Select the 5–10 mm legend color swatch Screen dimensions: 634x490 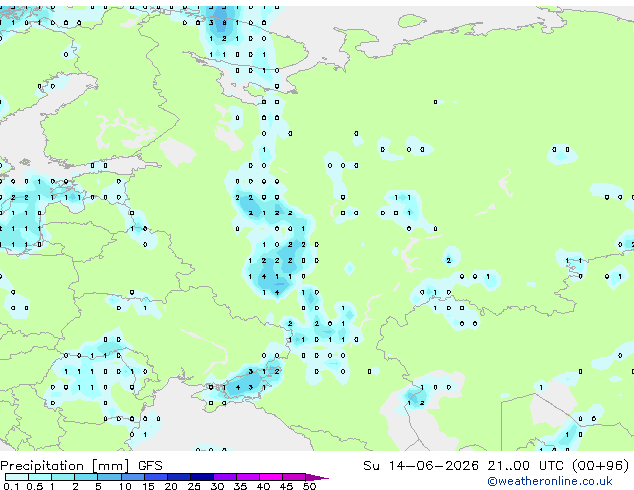(110, 477)
